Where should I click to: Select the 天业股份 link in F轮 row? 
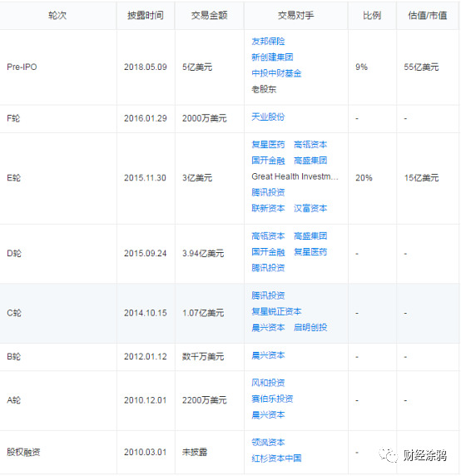coord(268,117)
